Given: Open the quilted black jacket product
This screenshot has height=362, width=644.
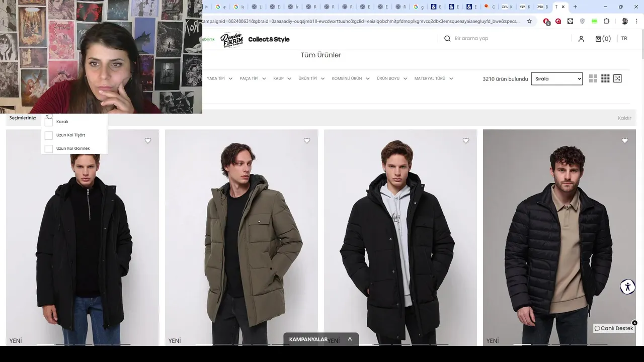Looking at the screenshot, I should click(559, 237).
